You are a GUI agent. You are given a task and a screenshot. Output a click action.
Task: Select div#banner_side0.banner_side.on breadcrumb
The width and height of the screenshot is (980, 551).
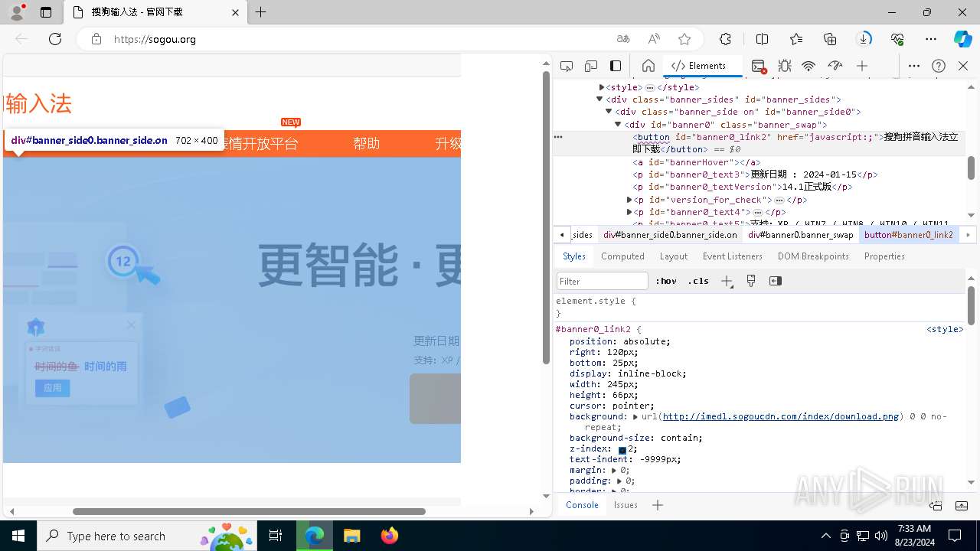(670, 235)
